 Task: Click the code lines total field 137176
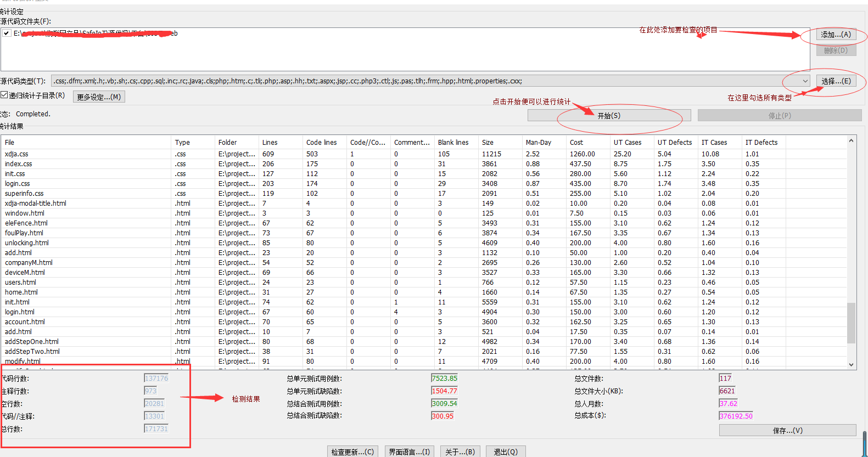[156, 379]
